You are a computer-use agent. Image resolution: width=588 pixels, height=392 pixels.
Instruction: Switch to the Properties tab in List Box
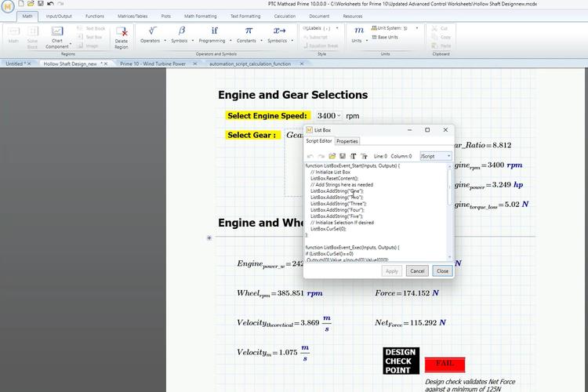pos(347,141)
